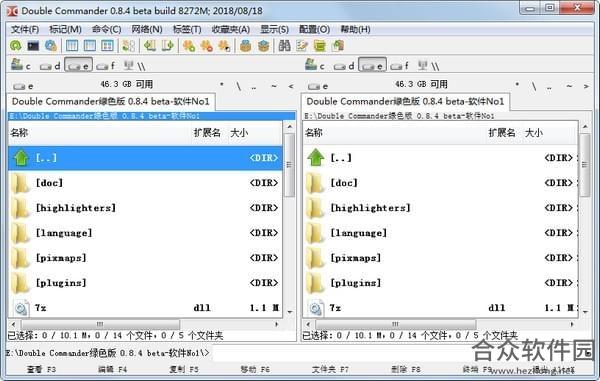Select [pixmaps] folder in right panel
The image size is (600, 381).
tap(440, 258)
